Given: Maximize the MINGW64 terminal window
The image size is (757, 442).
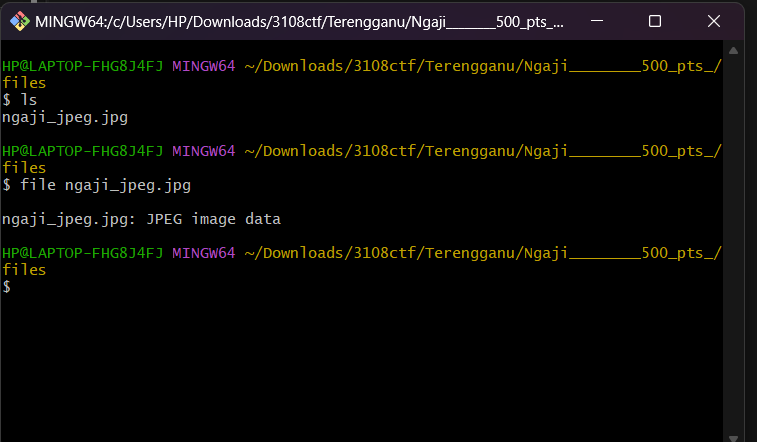Looking at the screenshot, I should point(655,21).
